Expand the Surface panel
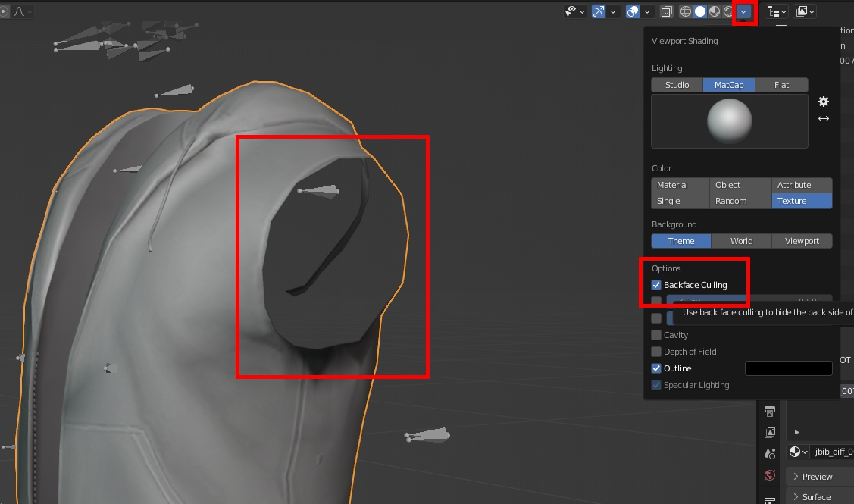 pos(816,497)
